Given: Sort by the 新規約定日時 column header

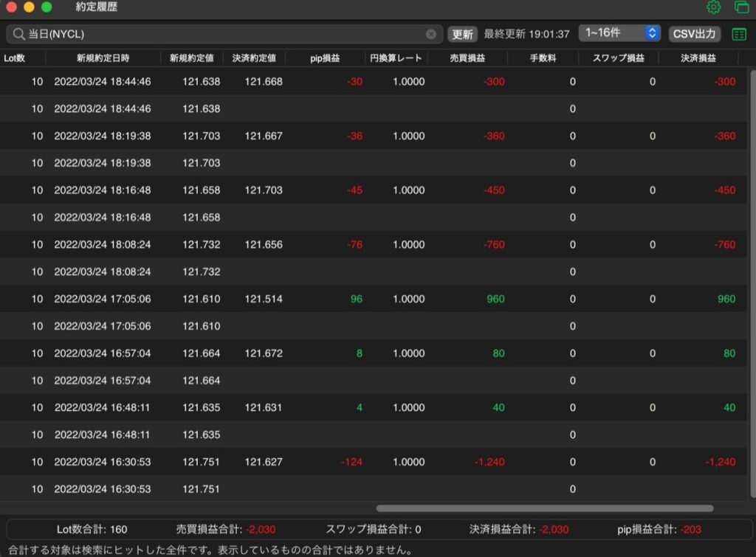Looking at the screenshot, I should tap(103, 58).
